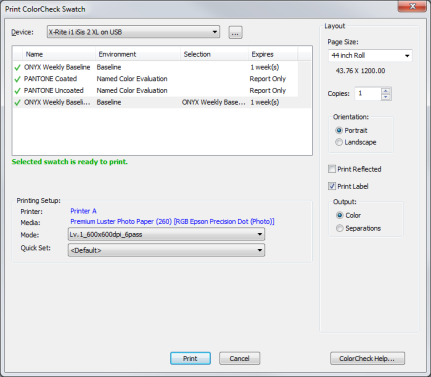Open device options with the ellipsis button
The width and height of the screenshot is (431, 377).
point(235,32)
